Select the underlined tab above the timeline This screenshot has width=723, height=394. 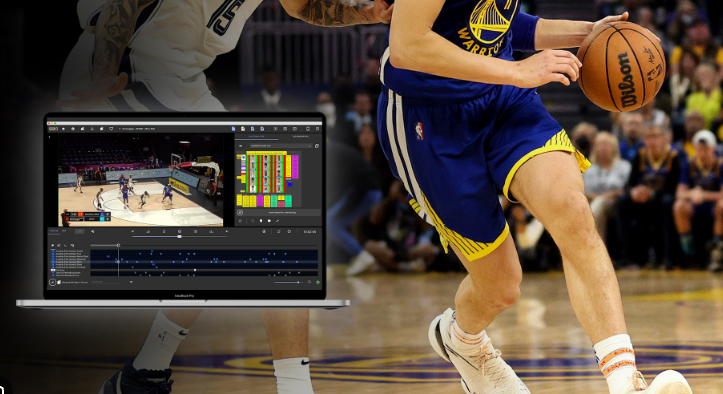click(x=54, y=231)
